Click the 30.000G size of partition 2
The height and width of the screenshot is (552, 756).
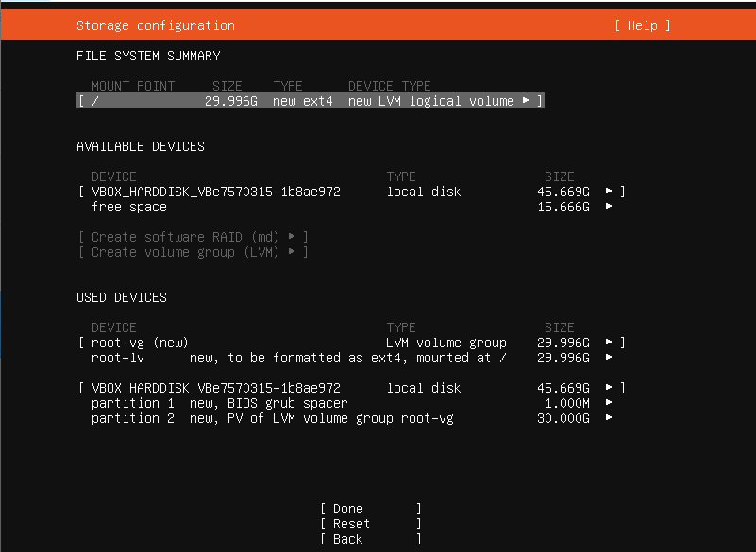tap(563, 418)
